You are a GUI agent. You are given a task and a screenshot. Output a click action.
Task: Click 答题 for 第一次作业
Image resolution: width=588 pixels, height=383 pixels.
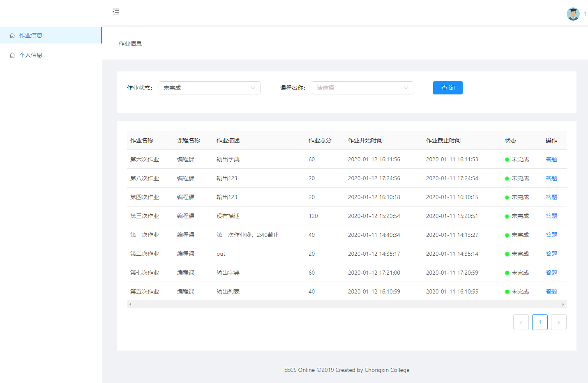point(551,235)
